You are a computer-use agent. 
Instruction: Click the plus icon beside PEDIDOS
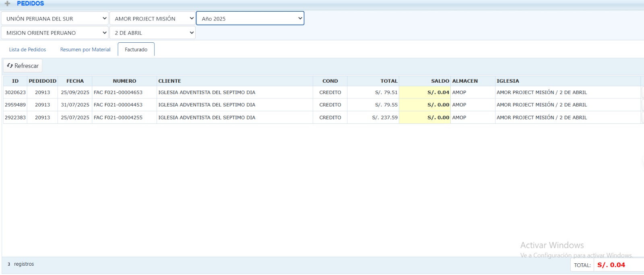(x=7, y=4)
